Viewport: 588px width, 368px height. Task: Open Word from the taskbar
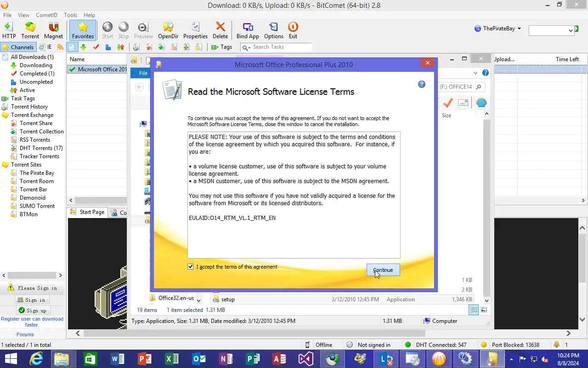[117, 359]
